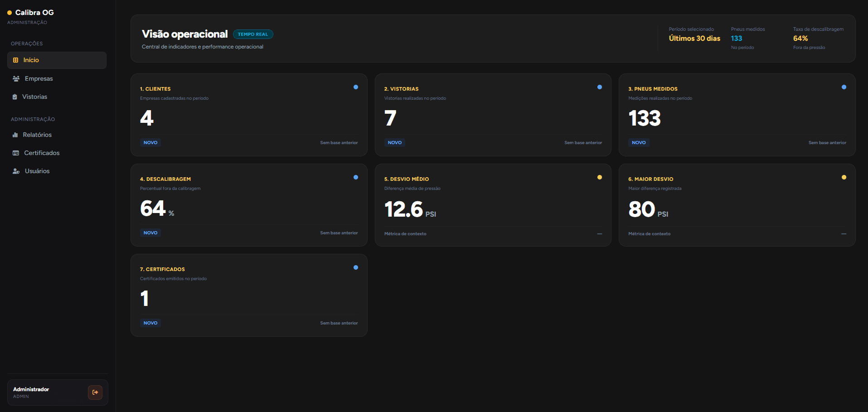Click the Administrador user name
This screenshot has width=868, height=412.
pyautogui.click(x=31, y=389)
